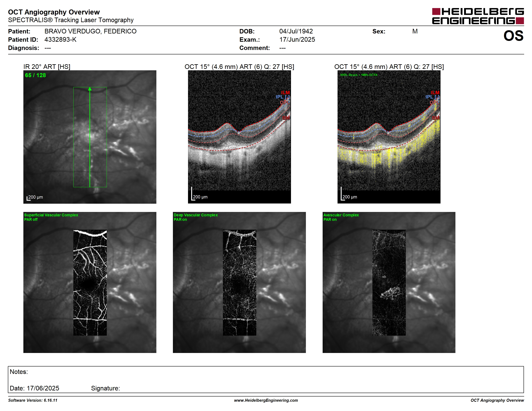The image size is (532, 411).
Task: Click the 'BM' label on middle B-scan
Action: 286,118
